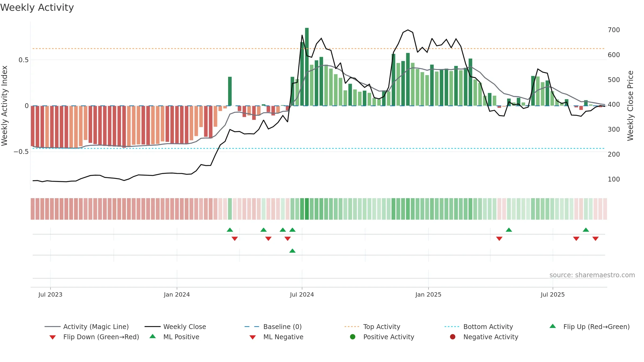Select the lone ML Positive marker near Jul 2024

292,251
